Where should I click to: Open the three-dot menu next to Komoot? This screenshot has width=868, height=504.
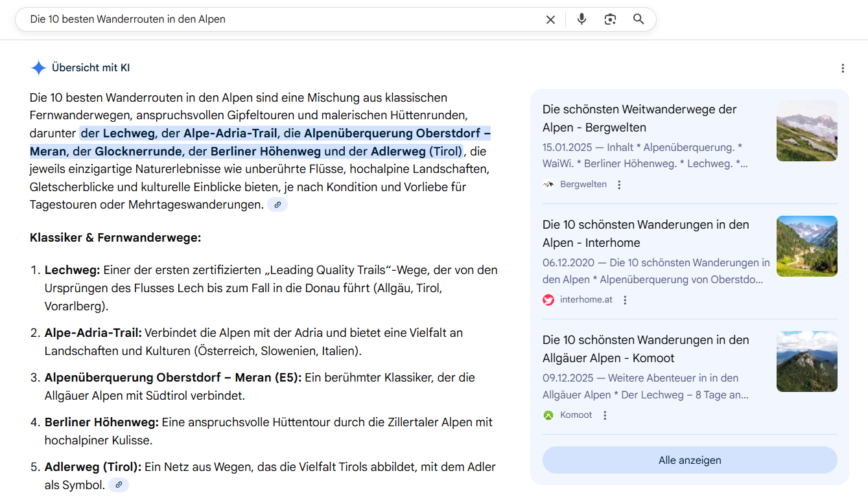click(605, 415)
